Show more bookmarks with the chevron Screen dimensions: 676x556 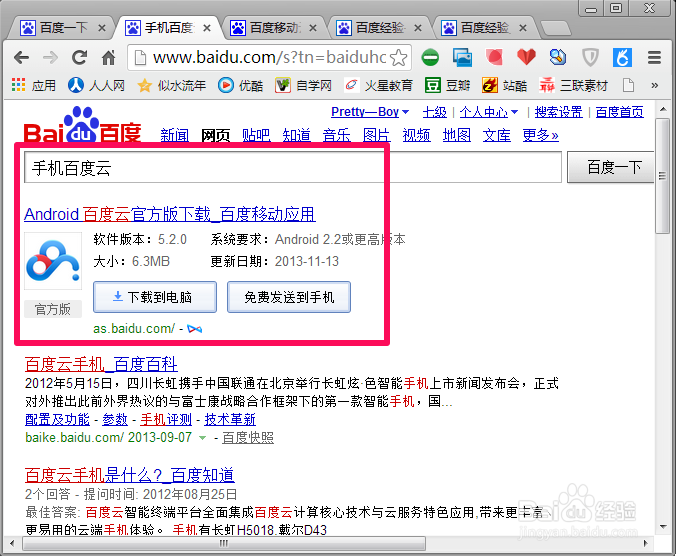[654, 85]
